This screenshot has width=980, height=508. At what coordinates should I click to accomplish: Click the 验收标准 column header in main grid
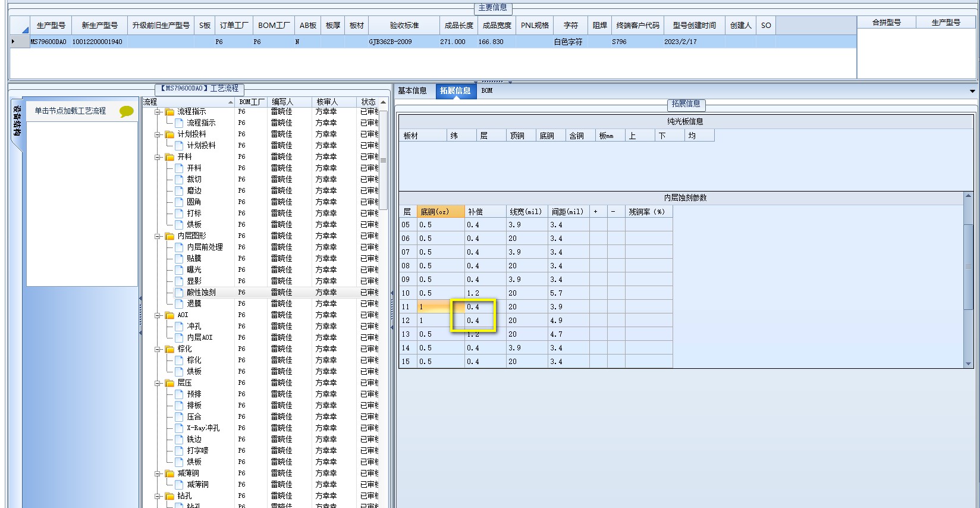tap(404, 25)
